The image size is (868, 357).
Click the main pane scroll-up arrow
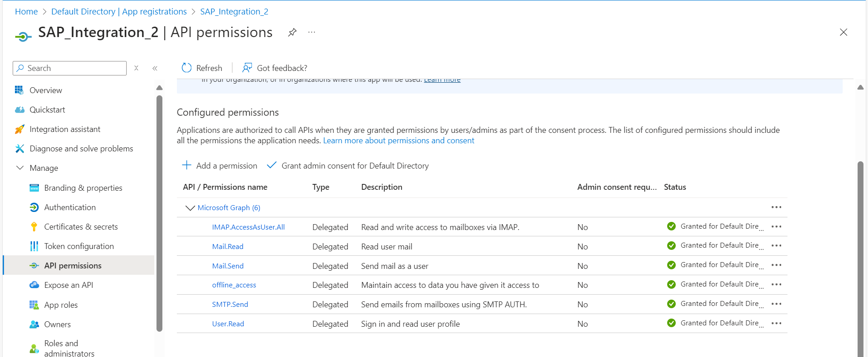[x=860, y=87]
